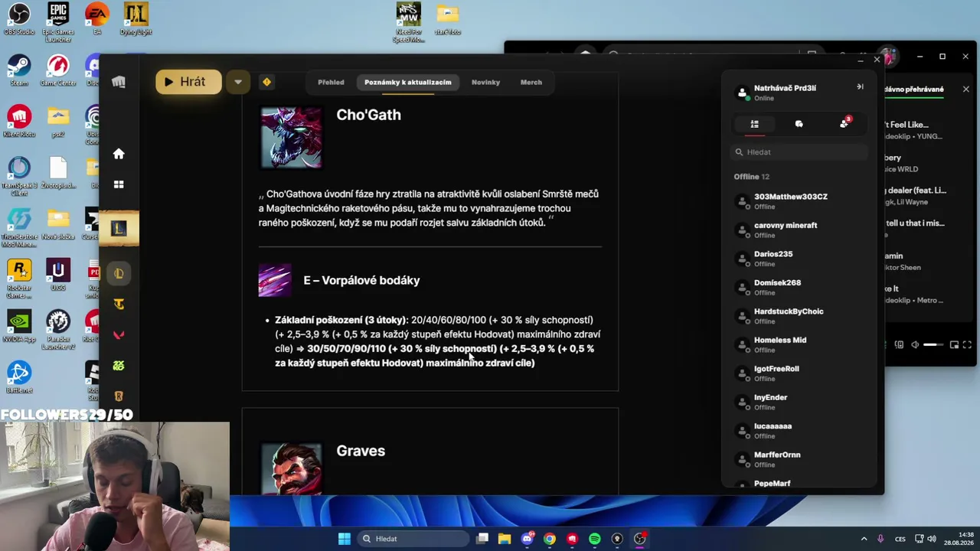The width and height of the screenshot is (980, 551).
Task: Open friend requests icon with red badge
Action: point(844,123)
